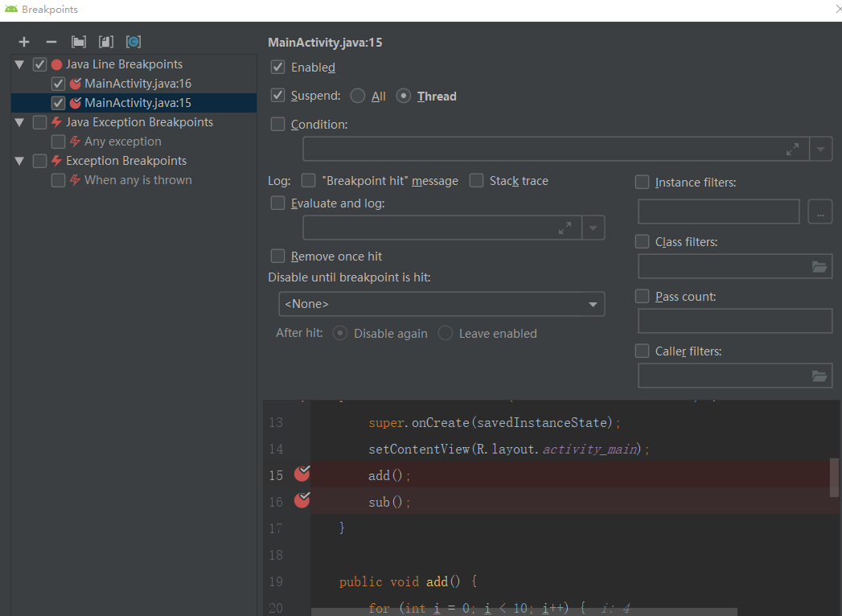Click the Exception Breakpoints lightning icon
The width and height of the screenshot is (842, 616).
[56, 161]
